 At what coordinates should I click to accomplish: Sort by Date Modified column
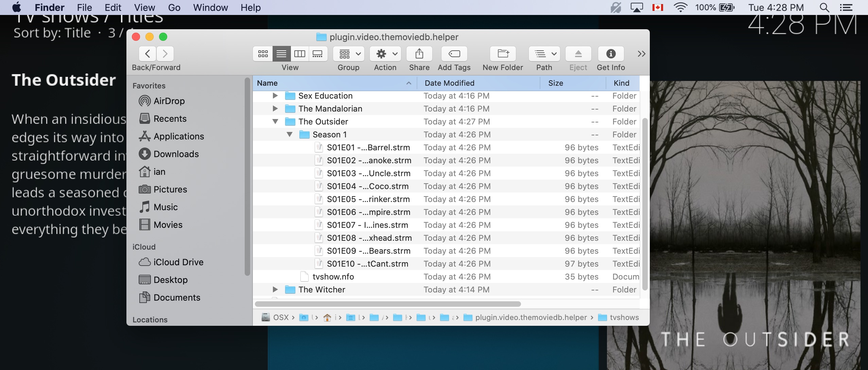tap(479, 83)
